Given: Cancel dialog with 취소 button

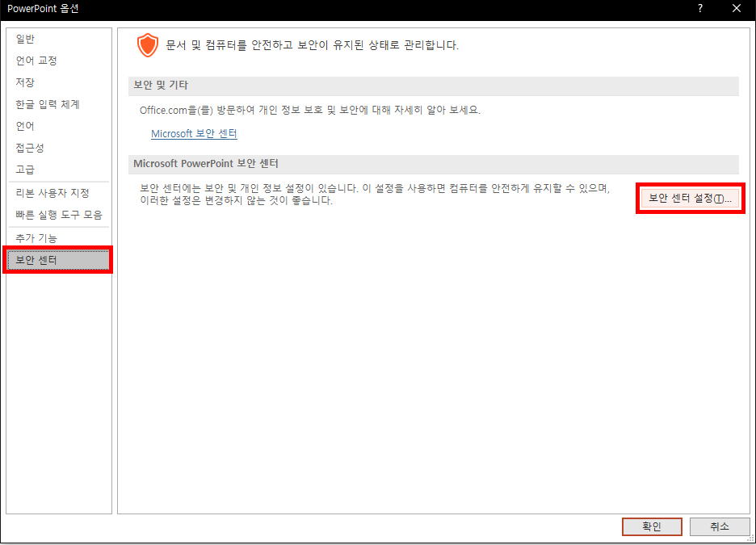Looking at the screenshot, I should (720, 526).
